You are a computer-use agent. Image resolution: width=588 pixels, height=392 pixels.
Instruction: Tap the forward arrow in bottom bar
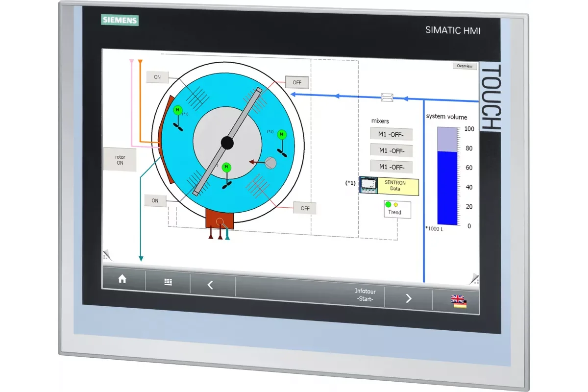click(409, 298)
